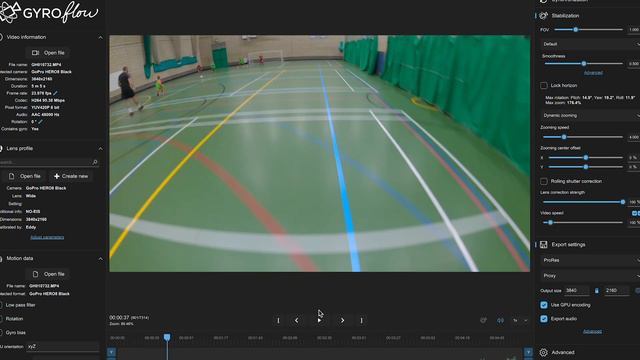Enable the Lock horizon checkbox
Screen dimensions: 640x360
[x=544, y=85]
